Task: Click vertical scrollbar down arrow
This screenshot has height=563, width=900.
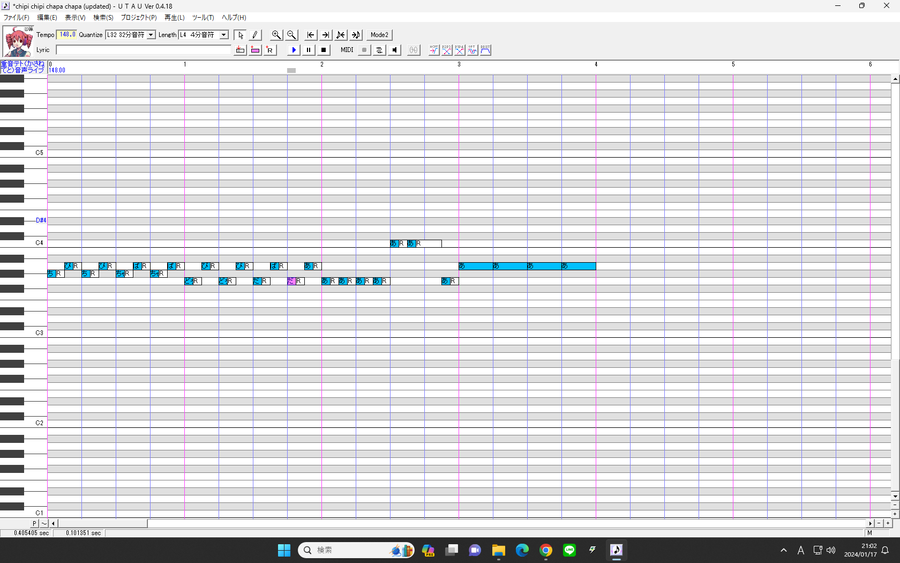Action: (895, 496)
